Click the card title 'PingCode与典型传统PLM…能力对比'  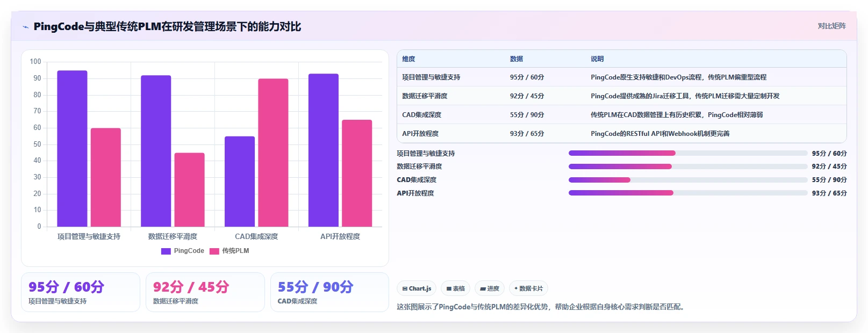click(x=167, y=27)
